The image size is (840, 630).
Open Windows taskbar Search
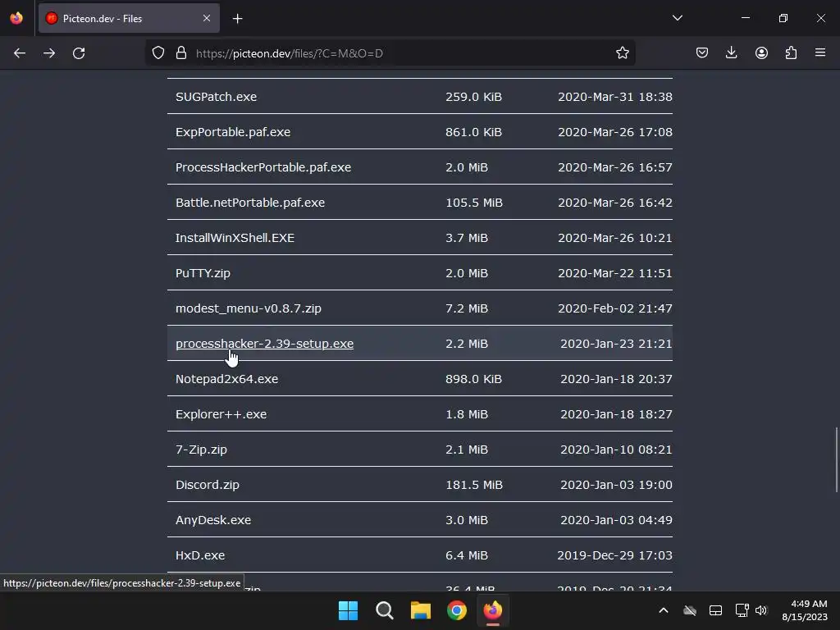[x=385, y=610]
